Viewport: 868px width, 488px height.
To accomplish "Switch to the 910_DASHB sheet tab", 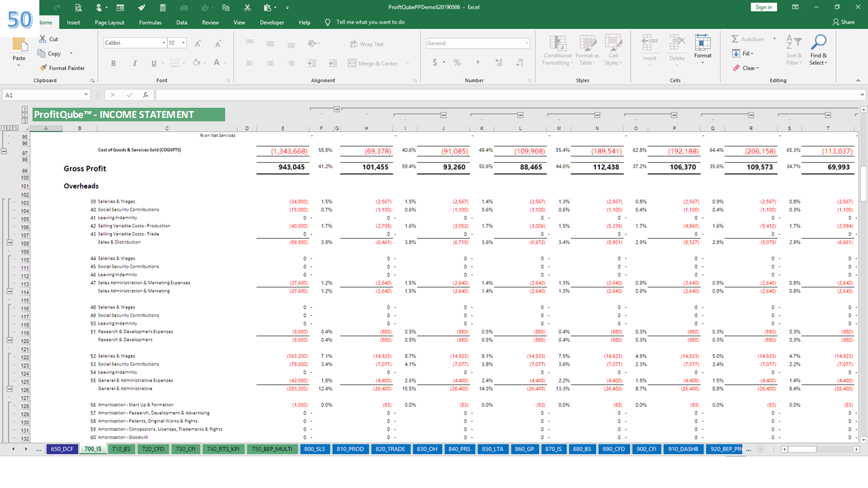I will tap(683, 449).
